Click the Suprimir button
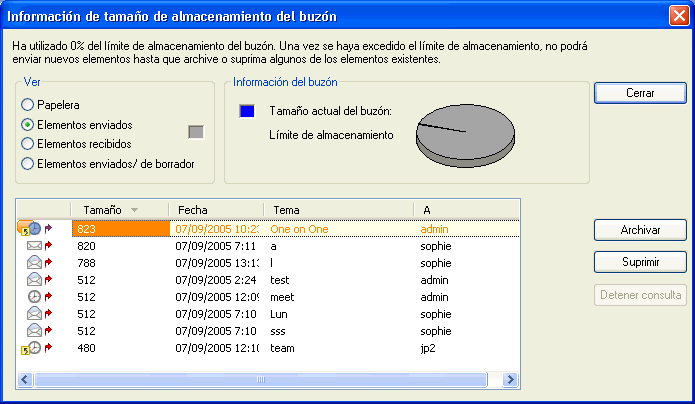The image size is (695, 404). coord(640,262)
